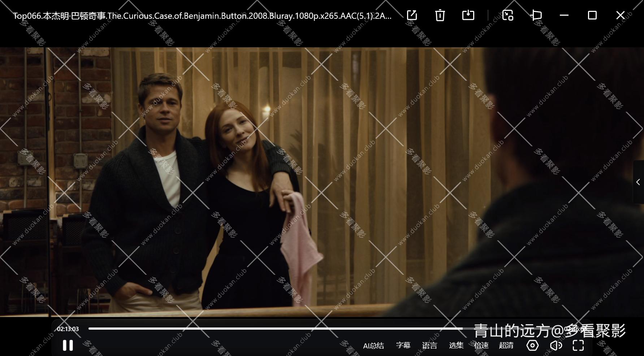Click the playback progress bar
Screen dimensions: 644x356
click(x=275, y=329)
